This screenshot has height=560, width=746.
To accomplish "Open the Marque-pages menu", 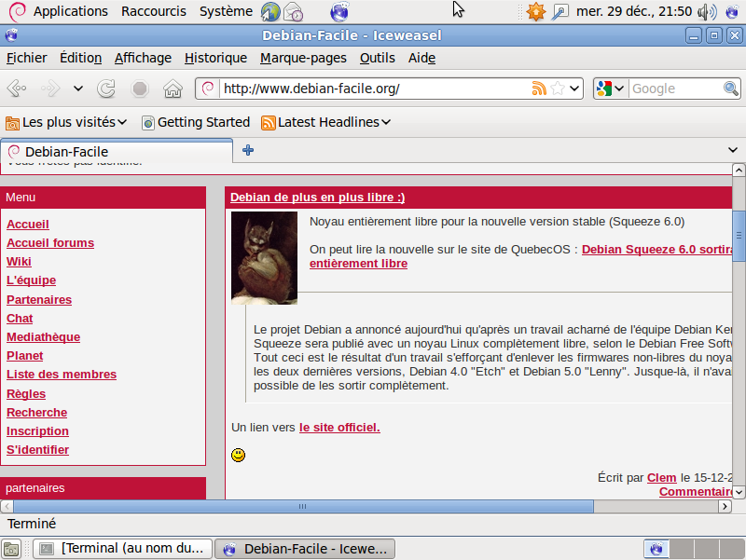I will pos(303,58).
